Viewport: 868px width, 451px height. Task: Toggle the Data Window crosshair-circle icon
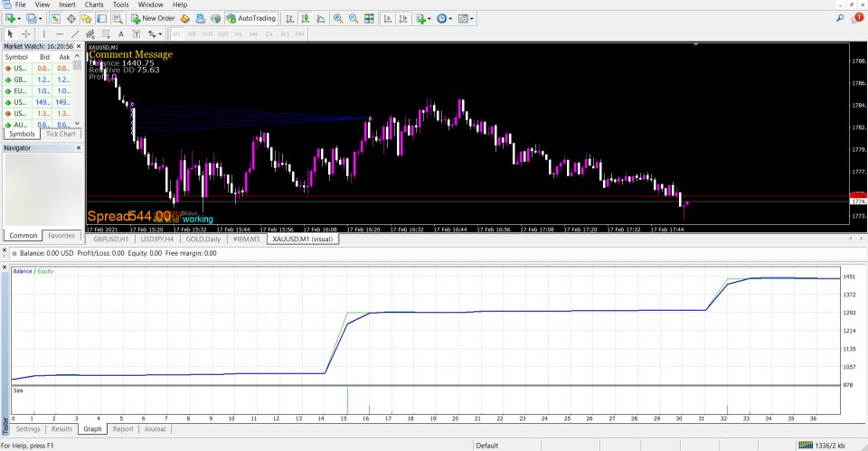coord(71,18)
